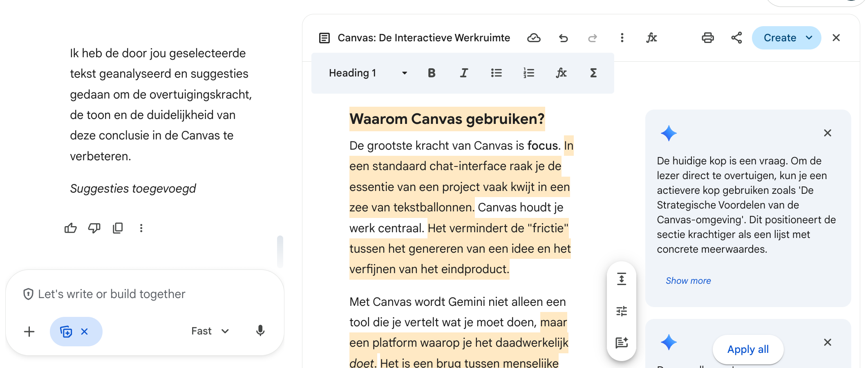Show more of the heading suggestion
Image resolution: width=868 pixels, height=368 pixels.
tap(688, 280)
